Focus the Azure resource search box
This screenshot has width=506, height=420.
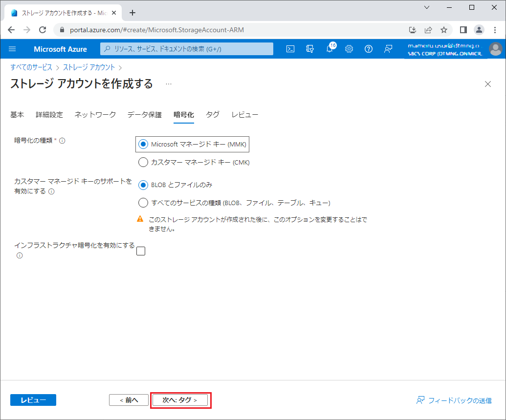[187, 49]
